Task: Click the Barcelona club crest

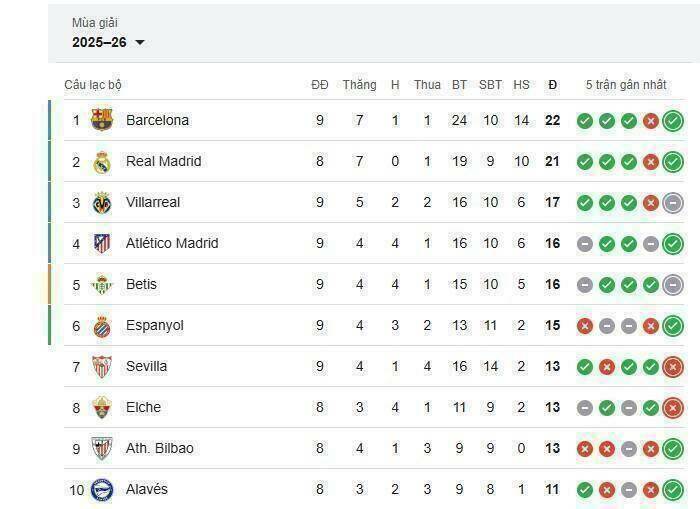Action: coord(102,120)
